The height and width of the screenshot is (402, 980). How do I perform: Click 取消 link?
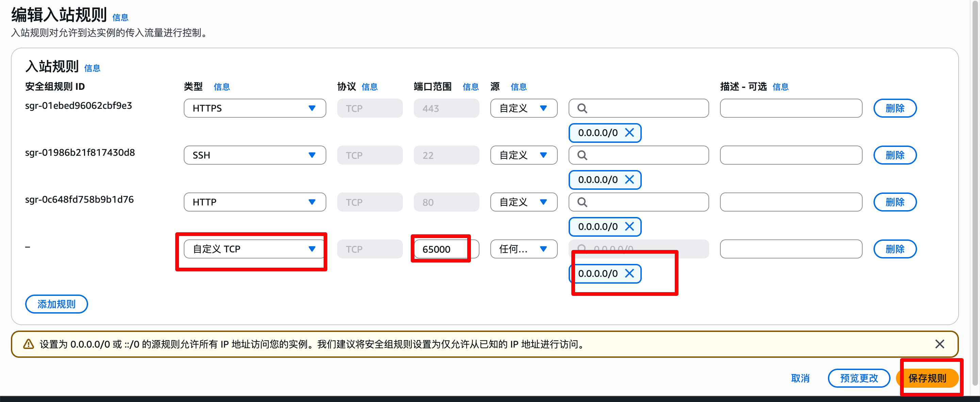(800, 378)
